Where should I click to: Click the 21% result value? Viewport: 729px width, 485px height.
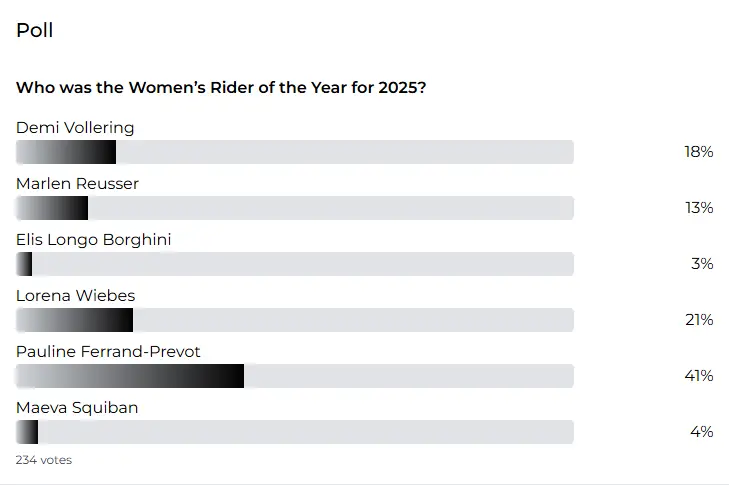(x=699, y=319)
